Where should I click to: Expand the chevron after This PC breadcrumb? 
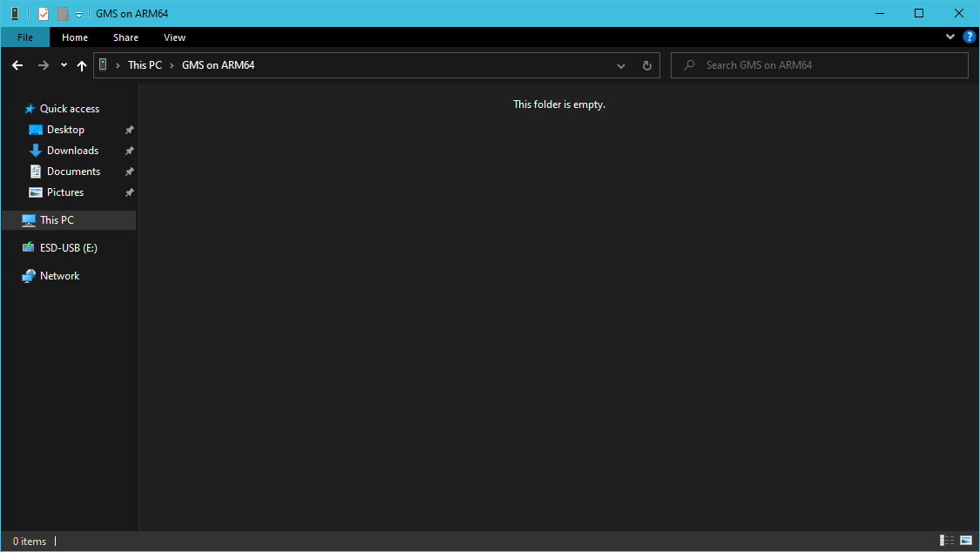pos(172,65)
